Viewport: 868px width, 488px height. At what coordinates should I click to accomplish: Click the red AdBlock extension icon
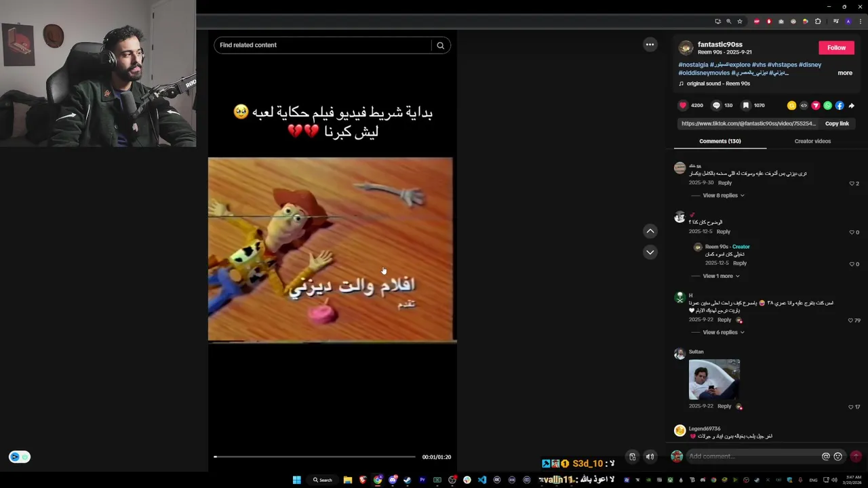point(769,21)
